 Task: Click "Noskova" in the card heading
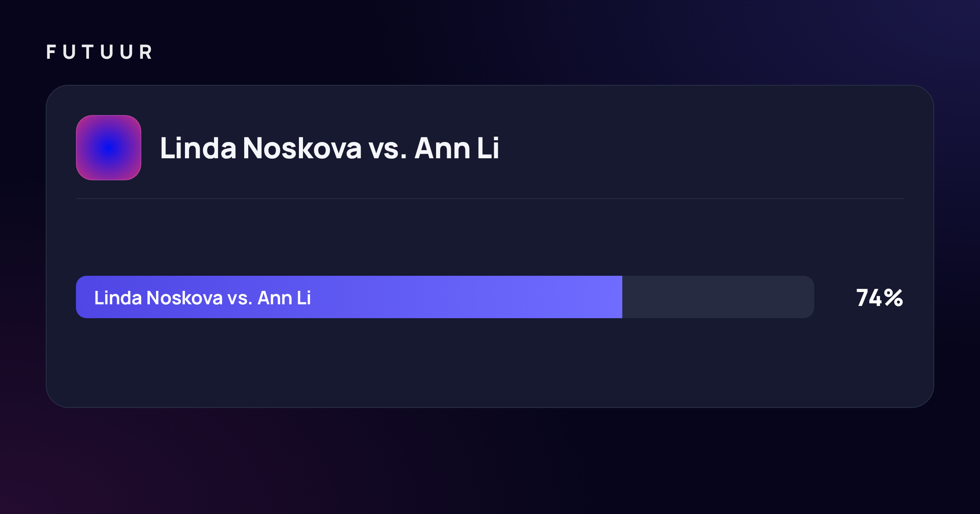pyautogui.click(x=302, y=148)
